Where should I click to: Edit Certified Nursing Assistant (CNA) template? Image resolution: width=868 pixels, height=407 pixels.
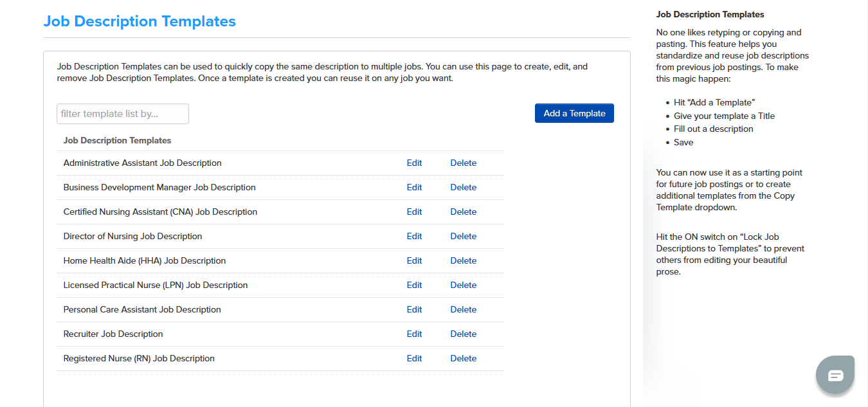(414, 212)
